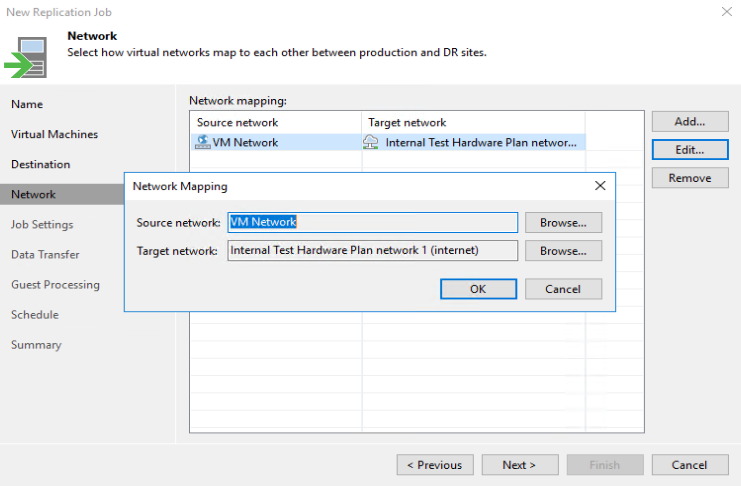The height and width of the screenshot is (486, 741).
Task: Click the Edit... mapping button
Action: pos(690,150)
